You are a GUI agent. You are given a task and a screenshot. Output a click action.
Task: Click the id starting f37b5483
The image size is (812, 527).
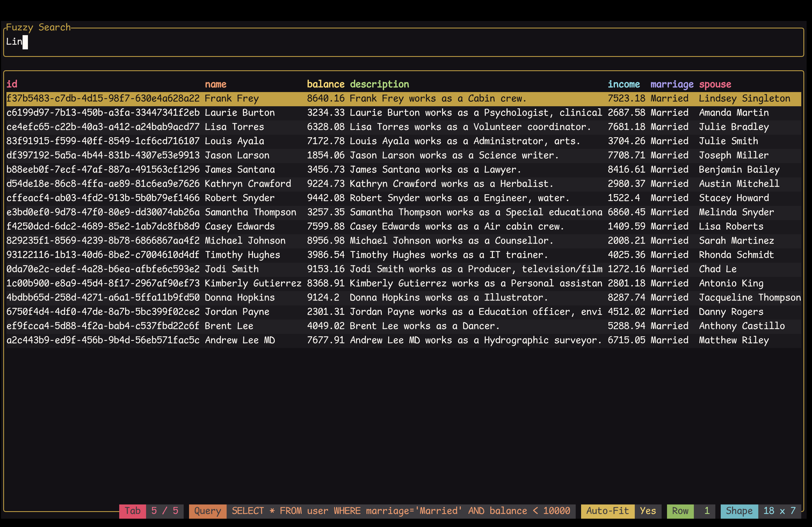coord(103,98)
